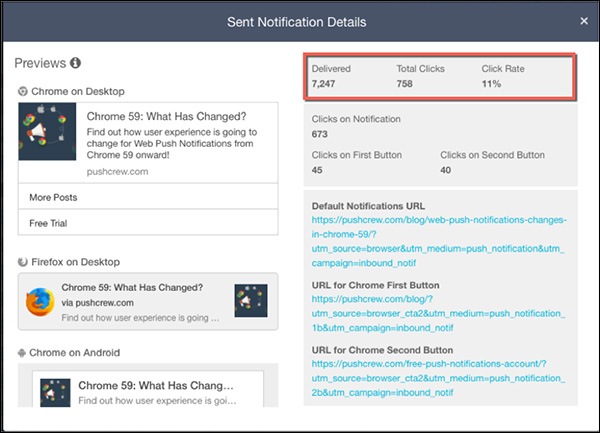600x433 pixels.
Task: Click the Total Clicks value 758
Action: tap(404, 84)
